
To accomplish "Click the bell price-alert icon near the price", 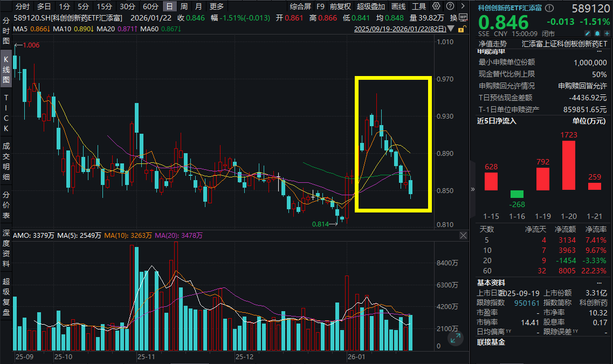I will (597, 33).
